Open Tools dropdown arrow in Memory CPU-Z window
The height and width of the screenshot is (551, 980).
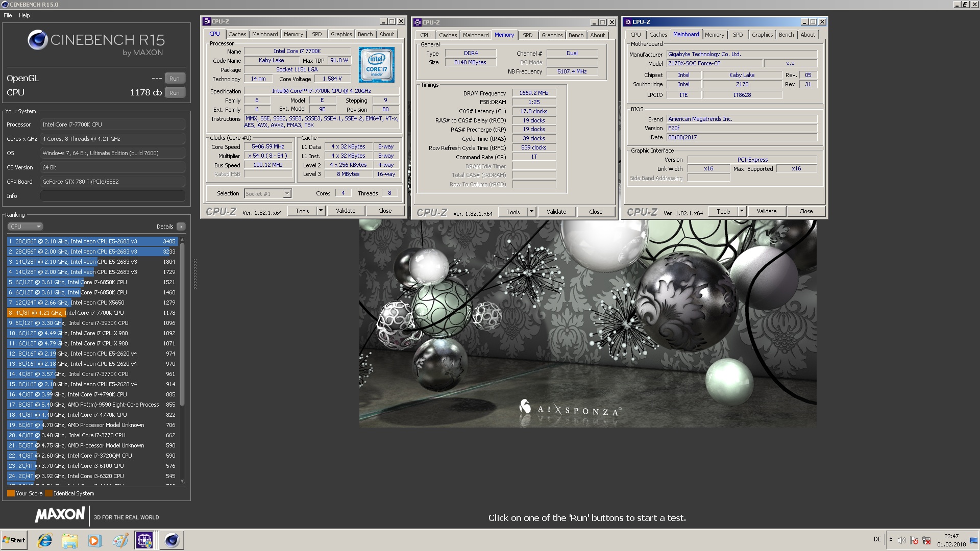tap(531, 212)
